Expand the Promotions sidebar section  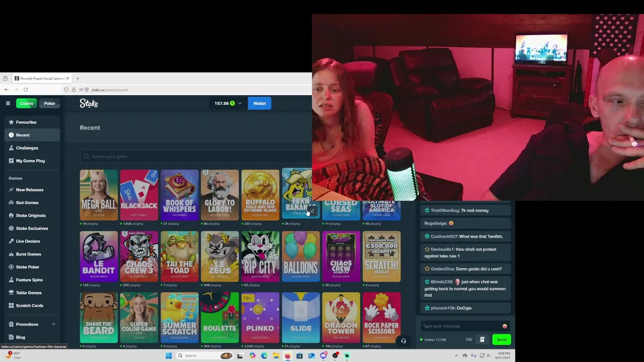(53, 324)
